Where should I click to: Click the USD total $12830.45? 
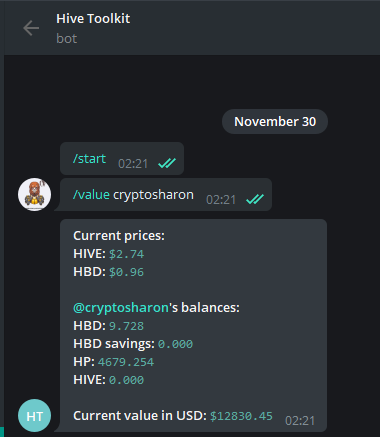pos(241,416)
